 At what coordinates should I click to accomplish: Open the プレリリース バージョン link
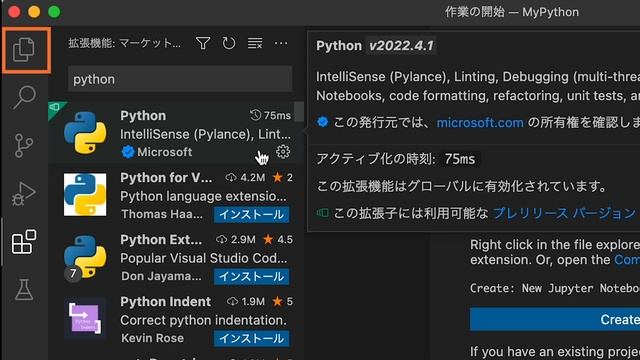(564, 213)
